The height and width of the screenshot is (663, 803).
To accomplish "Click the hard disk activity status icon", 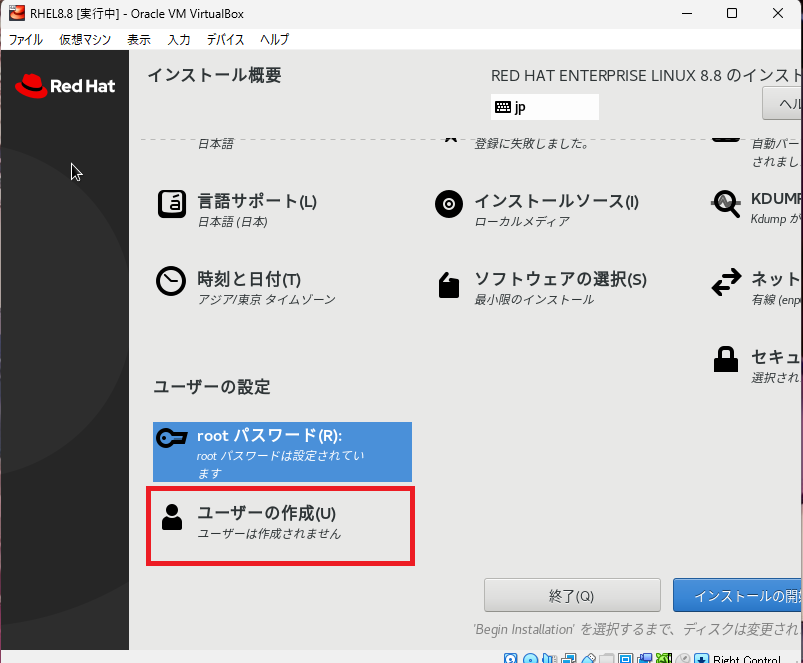I will (x=510, y=658).
